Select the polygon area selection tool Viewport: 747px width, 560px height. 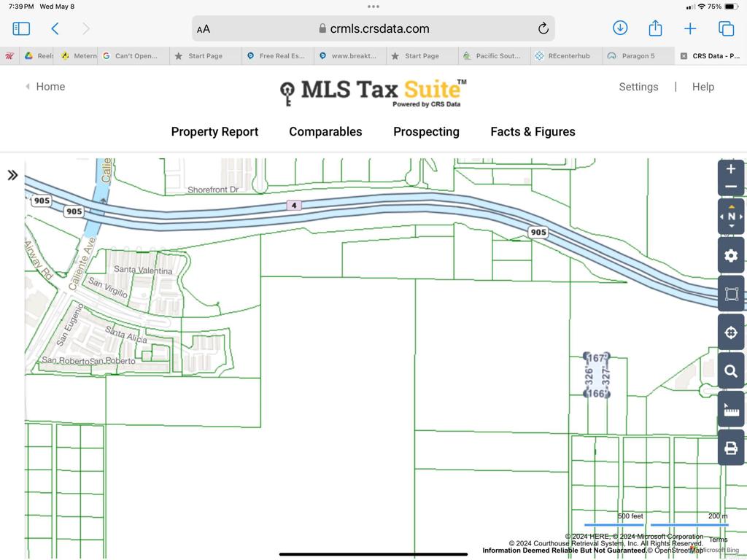[731, 295]
